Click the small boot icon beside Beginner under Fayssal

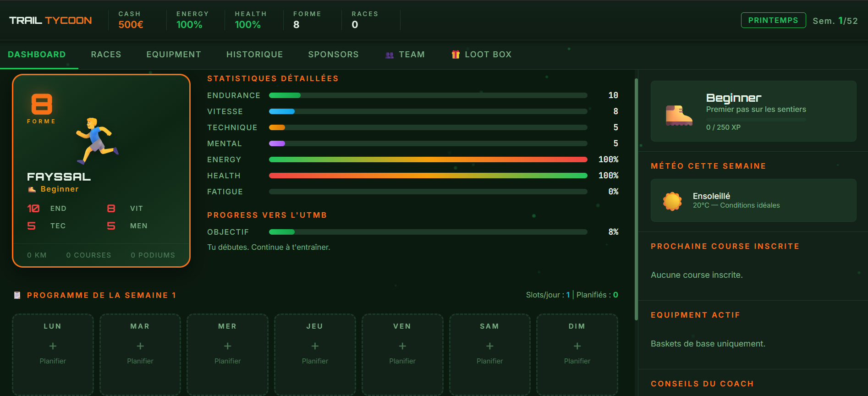[32, 189]
